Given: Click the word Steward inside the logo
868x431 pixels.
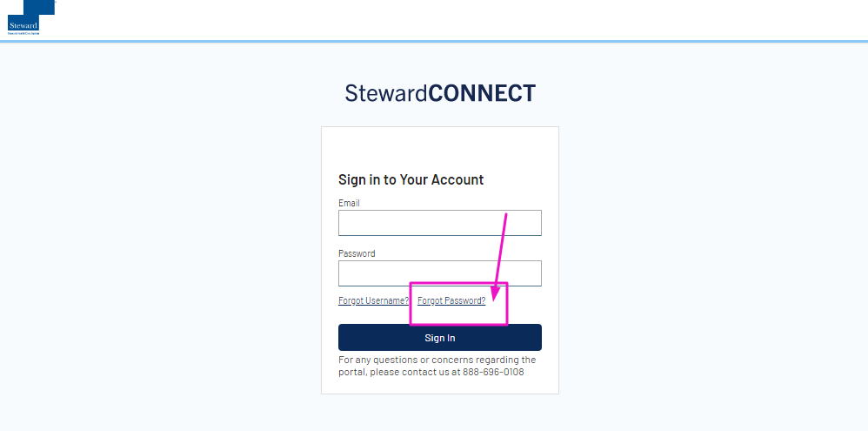Looking at the screenshot, I should pos(23,25).
